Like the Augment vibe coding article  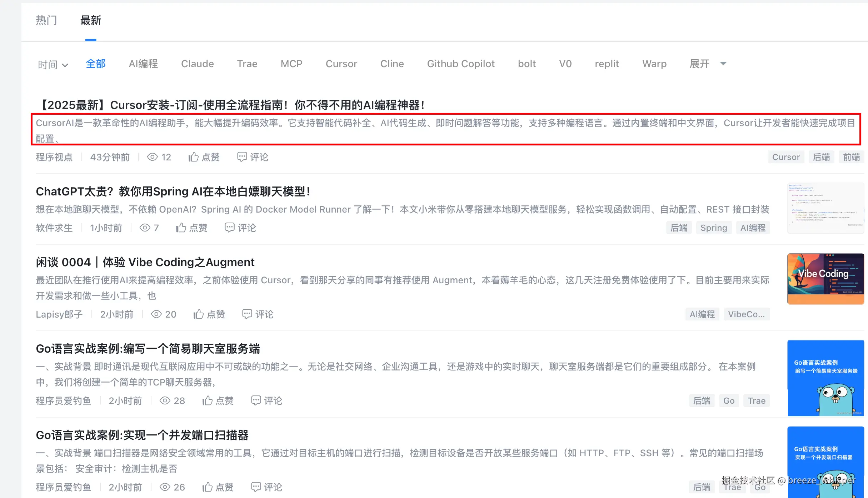209,314
